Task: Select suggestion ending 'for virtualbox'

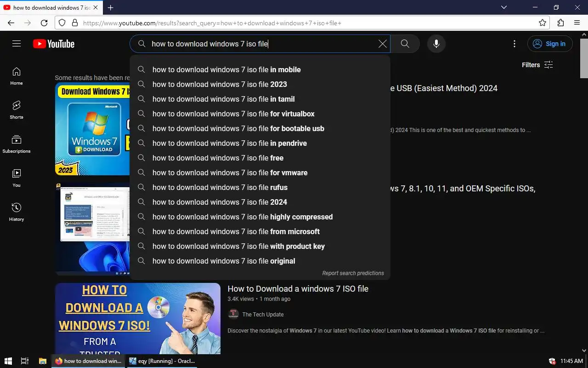Action: (260, 114)
